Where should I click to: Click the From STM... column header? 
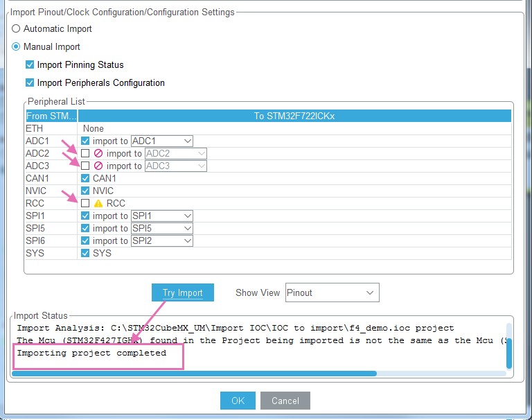point(51,116)
